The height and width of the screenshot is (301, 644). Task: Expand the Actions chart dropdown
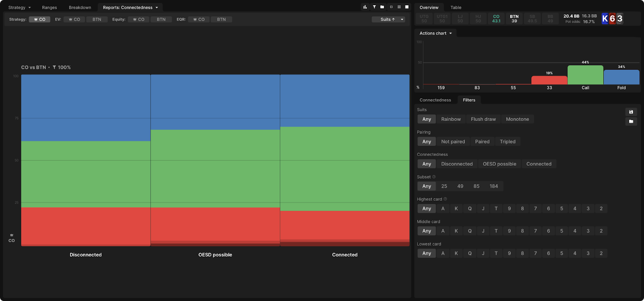[436, 33]
